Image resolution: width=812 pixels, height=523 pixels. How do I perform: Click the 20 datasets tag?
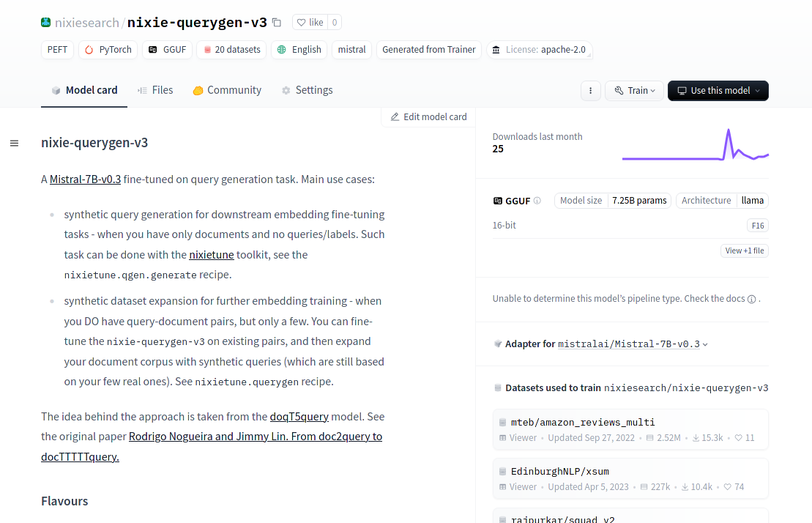click(x=231, y=50)
